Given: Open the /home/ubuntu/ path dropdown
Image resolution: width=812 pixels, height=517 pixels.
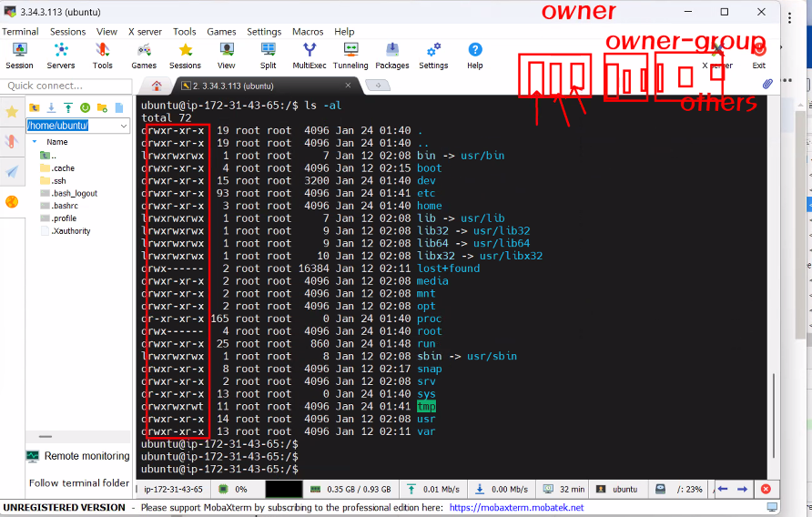Looking at the screenshot, I should pyautogui.click(x=124, y=126).
